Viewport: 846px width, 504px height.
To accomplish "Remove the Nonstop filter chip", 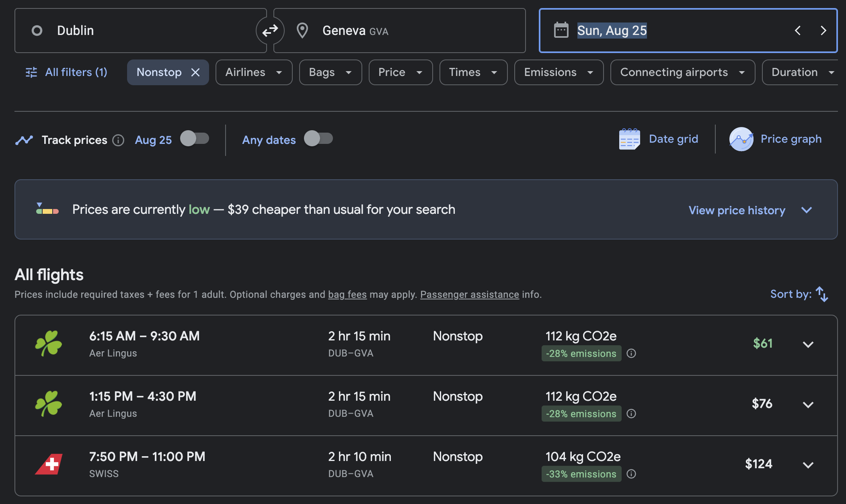I will coord(196,72).
